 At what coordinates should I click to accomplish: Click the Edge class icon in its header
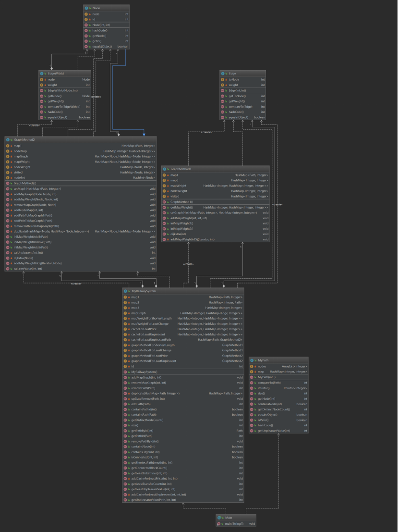point(223,73)
